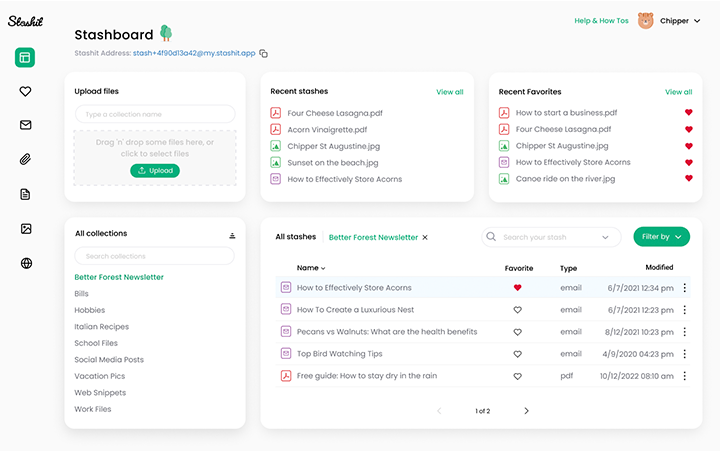Open the documents sidebar icon
This screenshot has width=720, height=452.
coord(25,194)
